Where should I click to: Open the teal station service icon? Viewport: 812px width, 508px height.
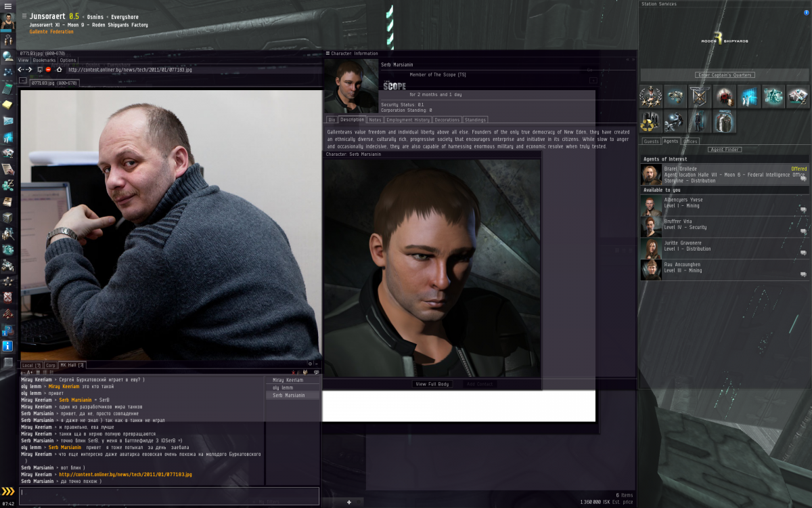tap(773, 97)
